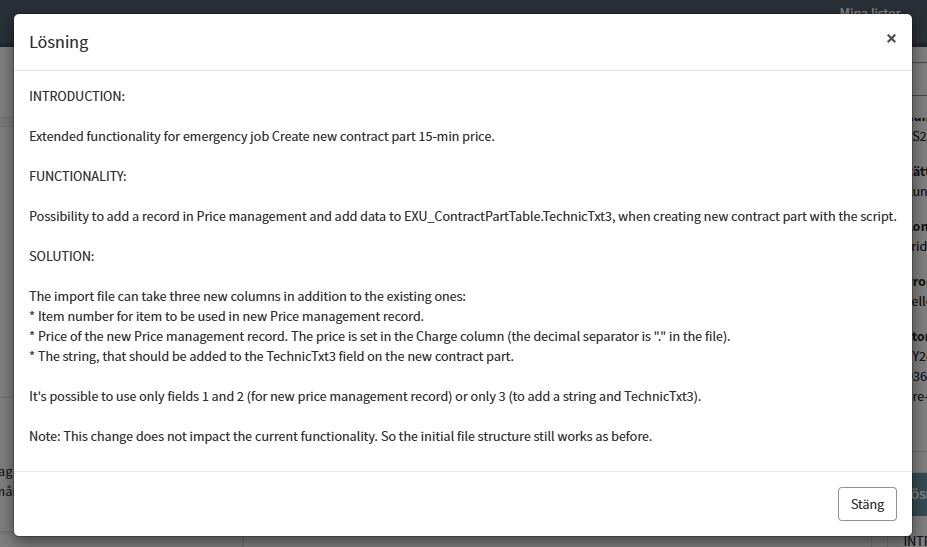Click the FUNCTIONALITY heading
The image size is (927, 547).
click(78, 176)
